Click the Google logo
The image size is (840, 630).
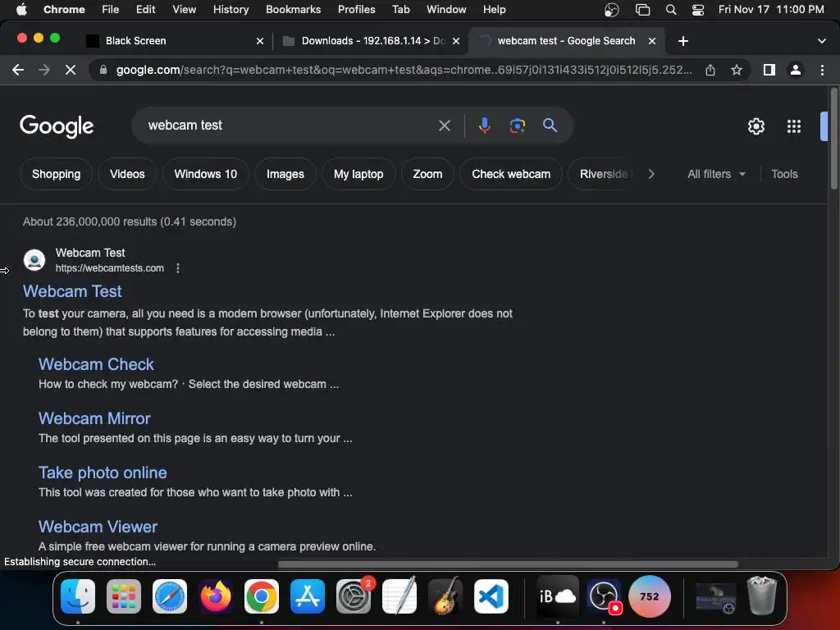tap(57, 126)
